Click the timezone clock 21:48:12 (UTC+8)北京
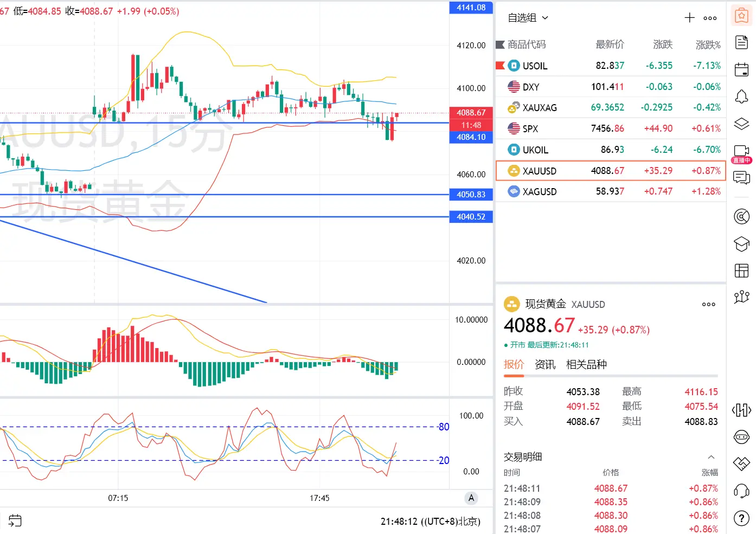The width and height of the screenshot is (756, 534). pos(431,522)
